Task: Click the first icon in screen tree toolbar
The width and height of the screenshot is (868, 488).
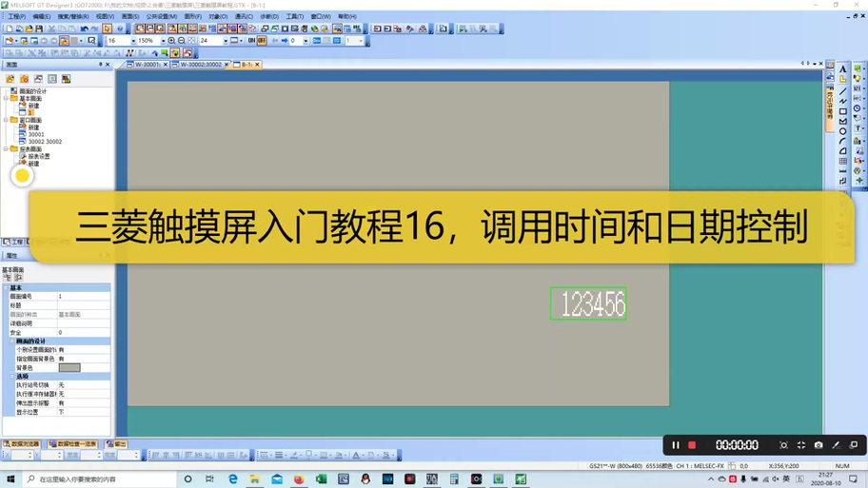Action: (10, 79)
